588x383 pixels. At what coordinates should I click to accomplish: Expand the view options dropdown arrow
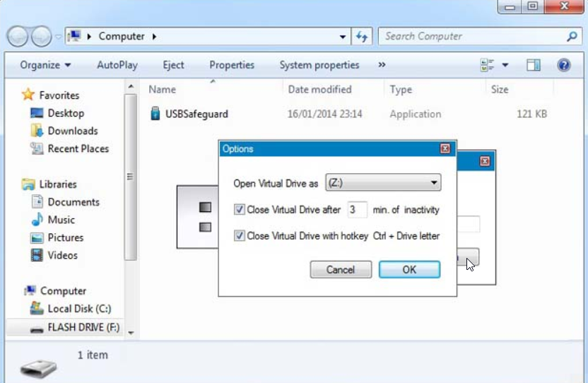click(x=505, y=65)
